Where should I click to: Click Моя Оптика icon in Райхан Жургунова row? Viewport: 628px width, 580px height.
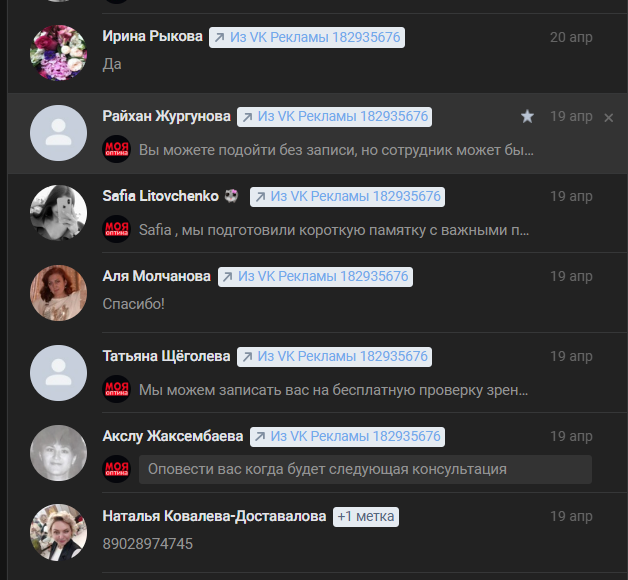click(x=117, y=149)
